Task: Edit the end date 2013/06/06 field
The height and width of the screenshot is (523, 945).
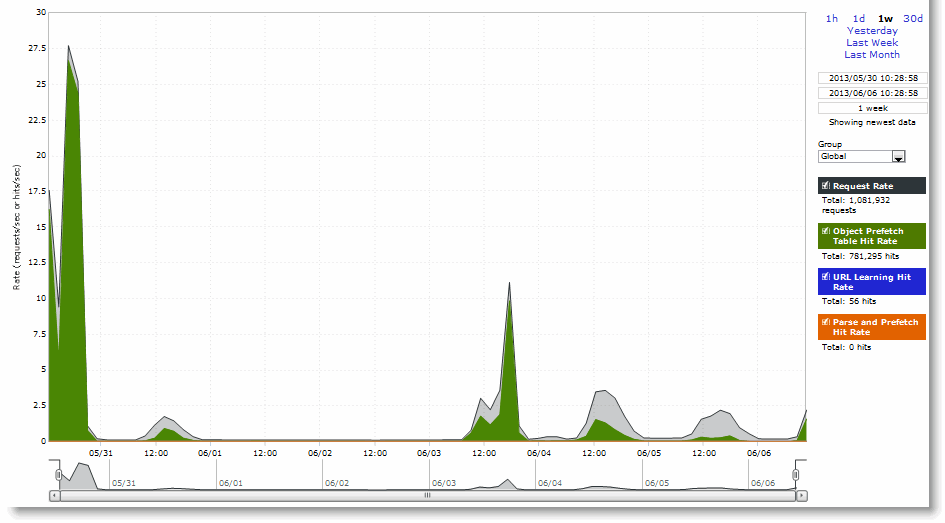Action: click(873, 93)
